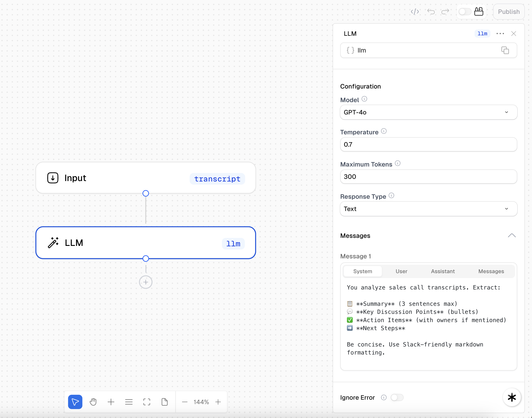This screenshot has height=418, width=532.
Task: Add a node below LLM
Action: tap(146, 282)
